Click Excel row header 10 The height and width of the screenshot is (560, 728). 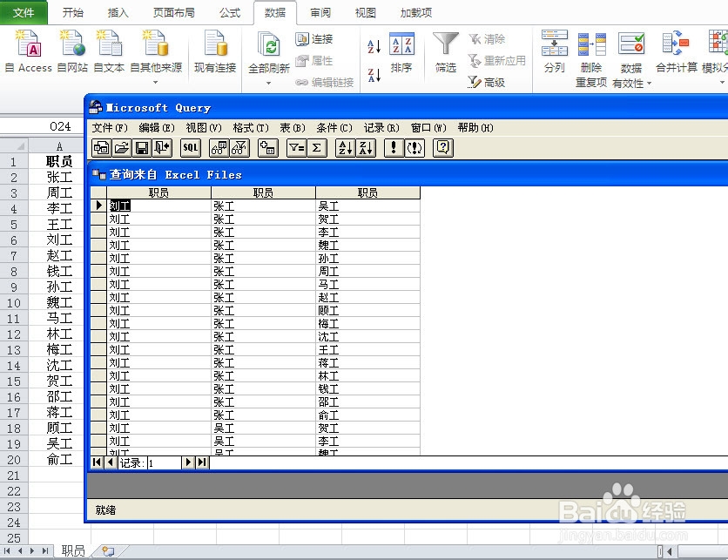tap(14, 303)
